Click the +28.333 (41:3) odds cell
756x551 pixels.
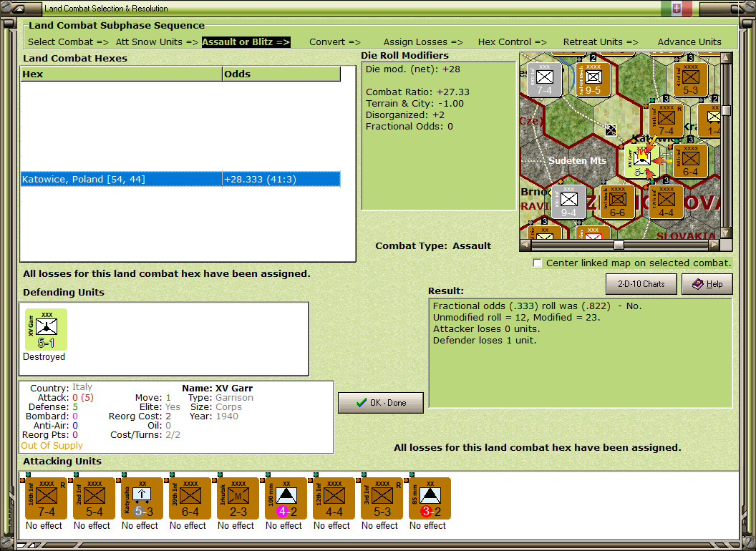281,180
